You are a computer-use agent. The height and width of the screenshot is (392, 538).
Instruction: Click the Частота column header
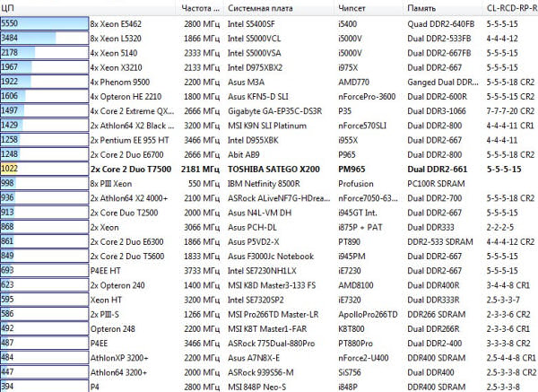pyautogui.click(x=200, y=8)
